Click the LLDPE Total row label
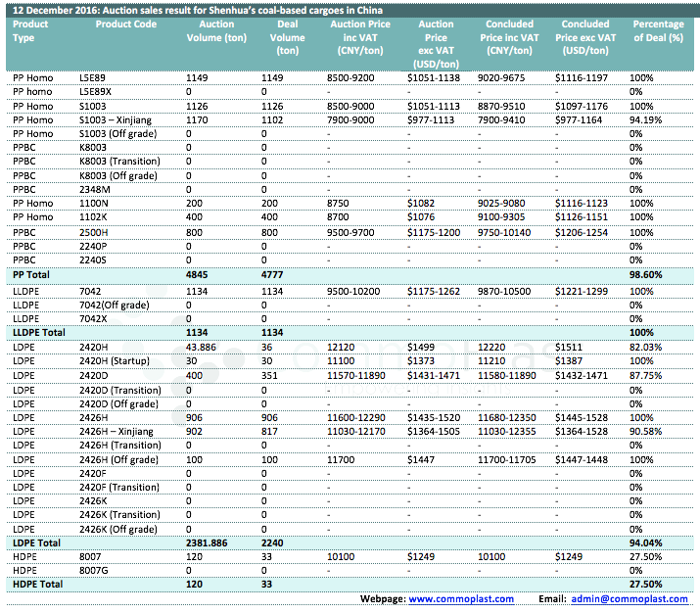The height and width of the screenshot is (613, 700). click(41, 332)
